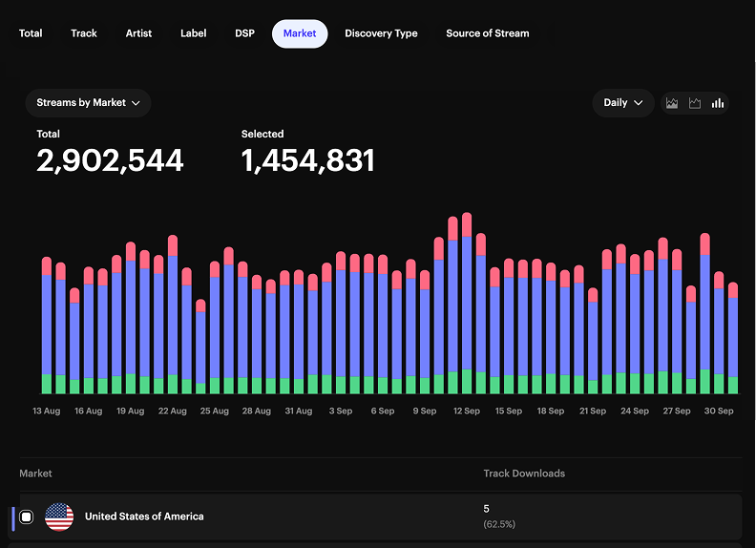Select the United States of America row label
The image size is (756, 548).
(x=144, y=516)
